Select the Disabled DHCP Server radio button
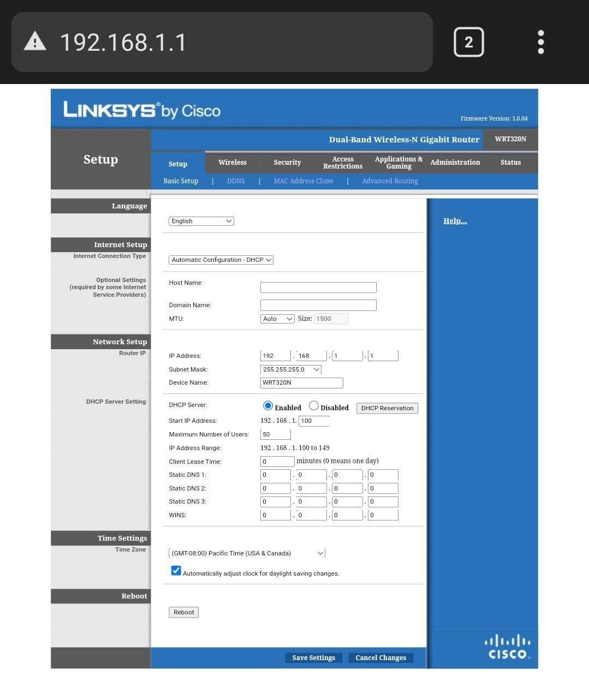589x700 pixels. 313,405
